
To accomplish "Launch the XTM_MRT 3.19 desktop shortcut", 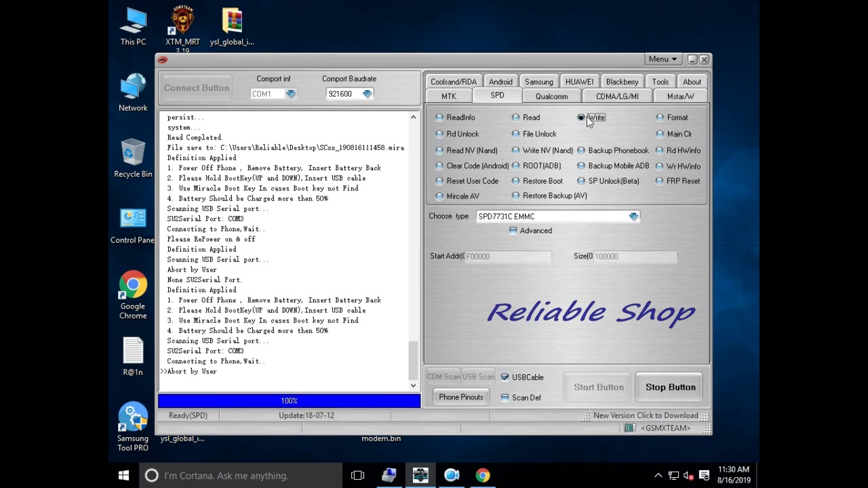I will (x=182, y=29).
